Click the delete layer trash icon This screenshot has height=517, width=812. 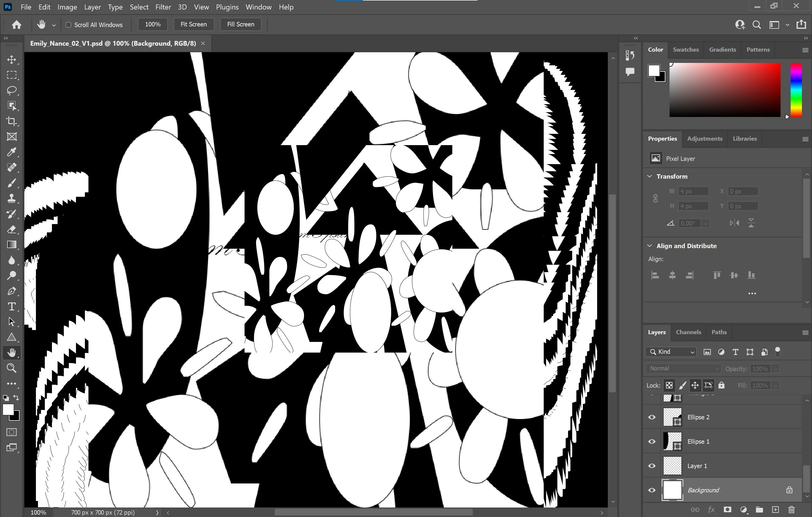click(792, 510)
